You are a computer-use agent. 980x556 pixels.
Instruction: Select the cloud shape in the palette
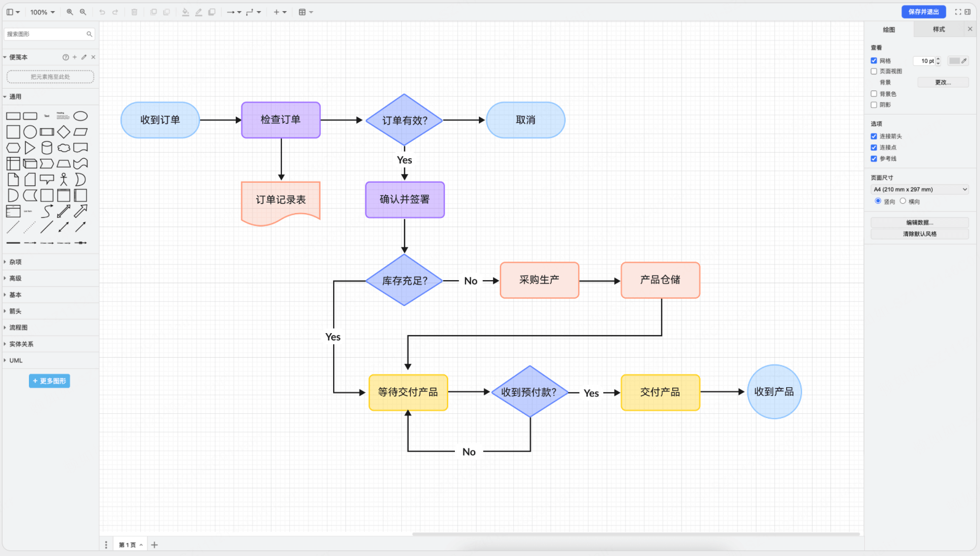coord(63,148)
